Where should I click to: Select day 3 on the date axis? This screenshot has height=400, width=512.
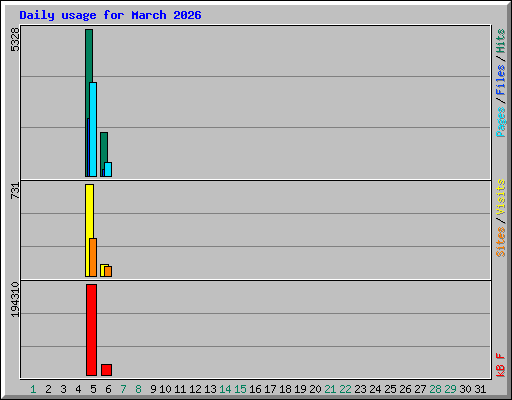(x=63, y=389)
